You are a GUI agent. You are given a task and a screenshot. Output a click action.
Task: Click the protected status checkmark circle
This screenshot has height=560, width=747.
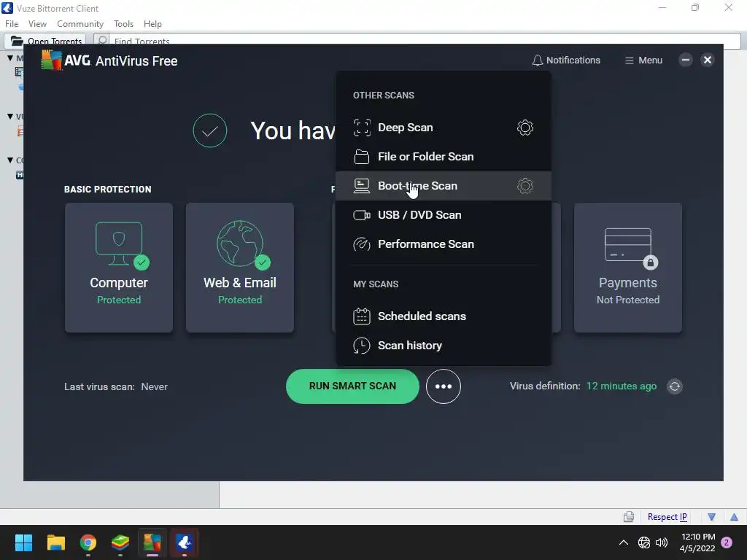(209, 131)
